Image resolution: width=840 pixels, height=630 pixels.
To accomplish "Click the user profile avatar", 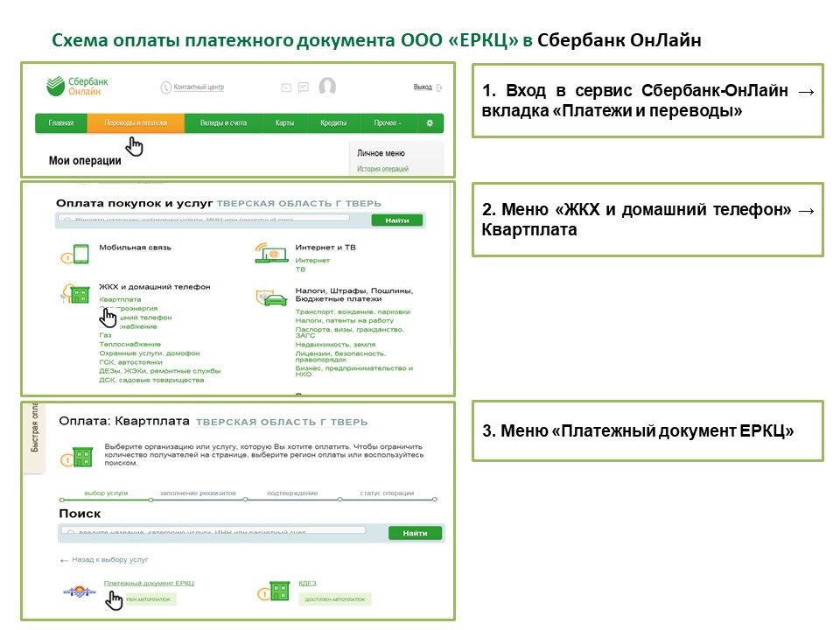I will [327, 87].
